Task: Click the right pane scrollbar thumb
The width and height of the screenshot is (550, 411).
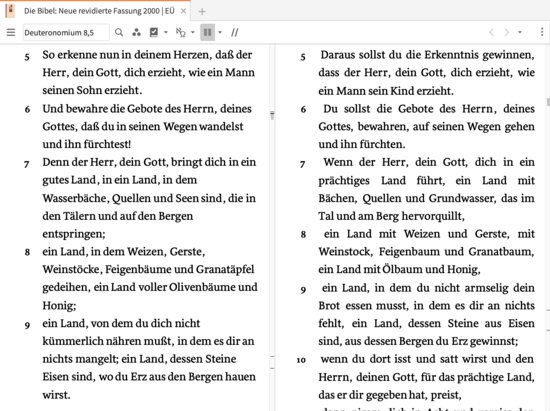Action: tap(548, 102)
